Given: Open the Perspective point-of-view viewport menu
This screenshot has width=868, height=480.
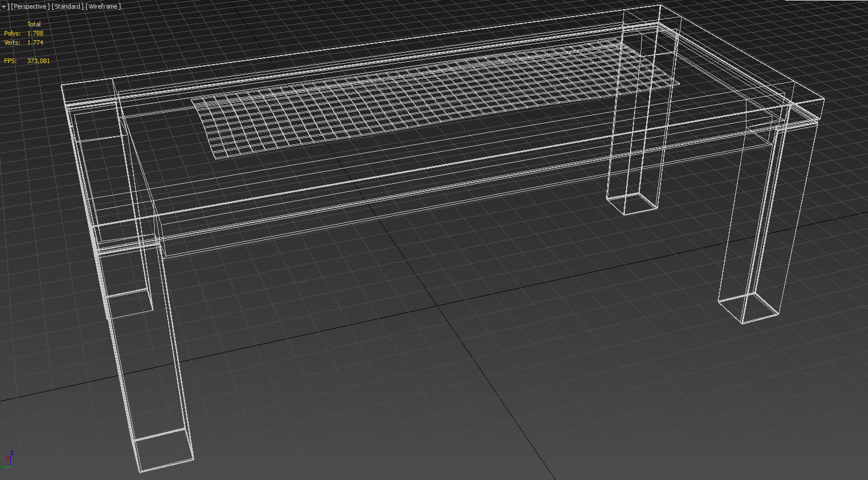Looking at the screenshot, I should pos(29,6).
